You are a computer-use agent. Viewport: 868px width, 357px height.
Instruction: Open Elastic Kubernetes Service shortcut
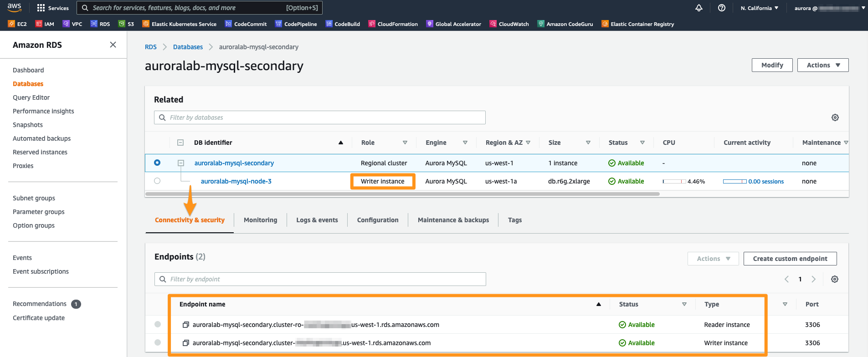coord(180,24)
